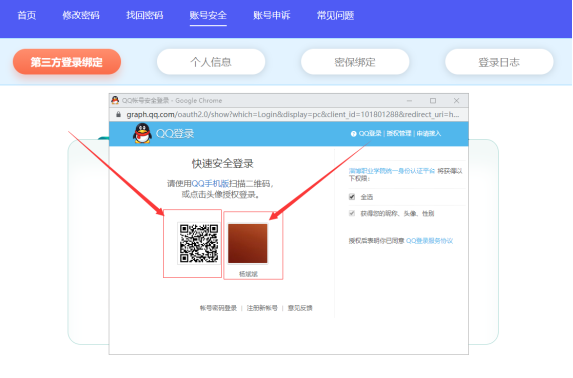Click the question mark help icon
This screenshot has width=573, height=378.
pos(353,134)
